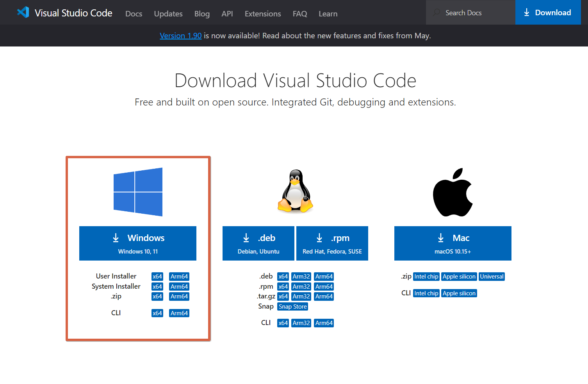Select x64 for Linux .tar.gz row
588x384 pixels.
[x=283, y=296]
